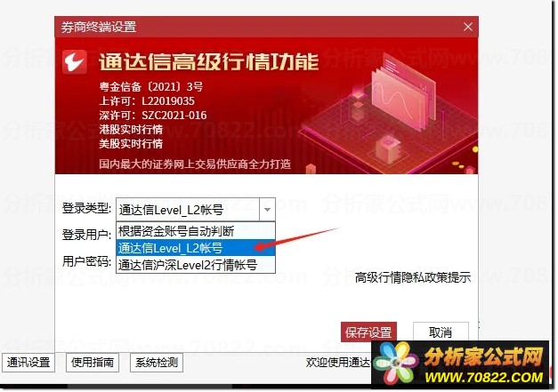This screenshot has width=558, height=392.
Task: Click the 通达信 red logo icon
Action: click(75, 62)
